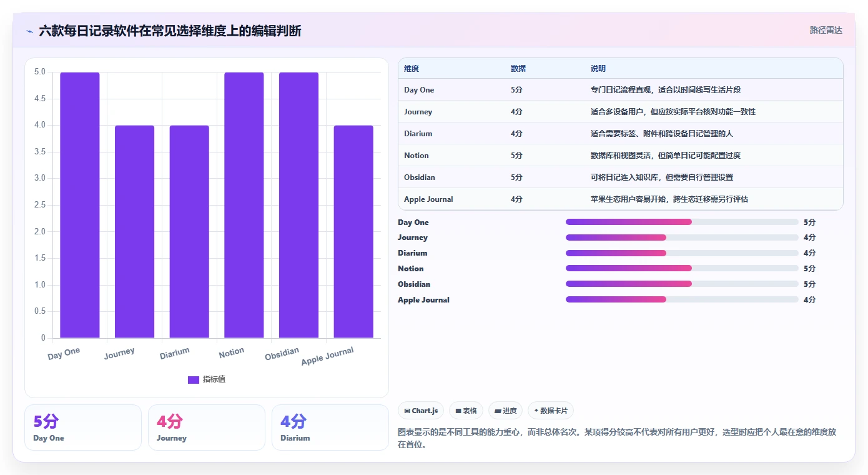Click the icon left of the page title
The width and height of the screenshot is (868, 475).
click(30, 31)
